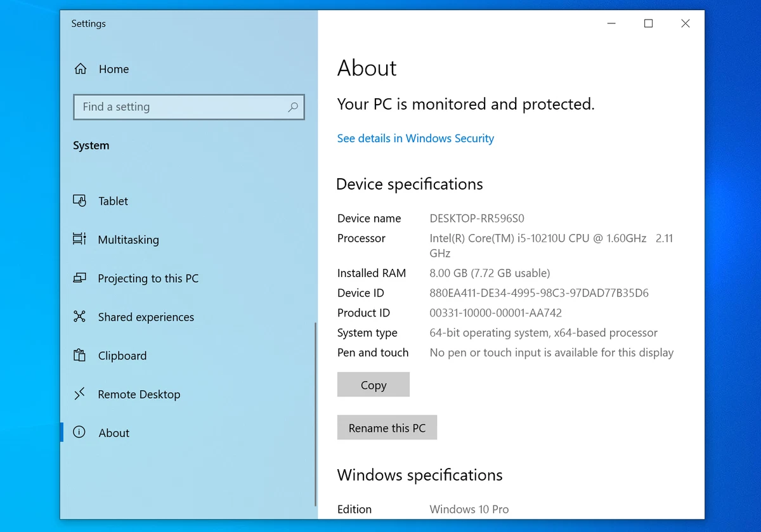761x532 pixels.
Task: Copy the device specifications
Action: [x=374, y=385]
